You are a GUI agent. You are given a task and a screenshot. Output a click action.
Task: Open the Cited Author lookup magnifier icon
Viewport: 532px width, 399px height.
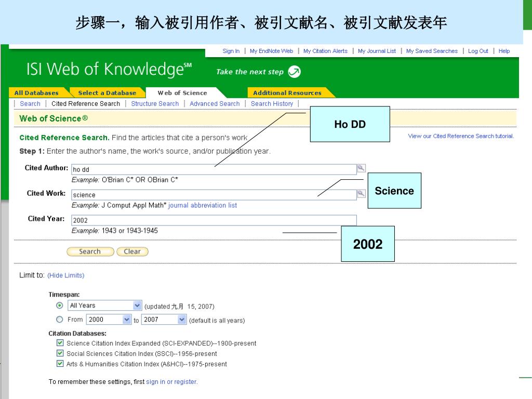362,168
